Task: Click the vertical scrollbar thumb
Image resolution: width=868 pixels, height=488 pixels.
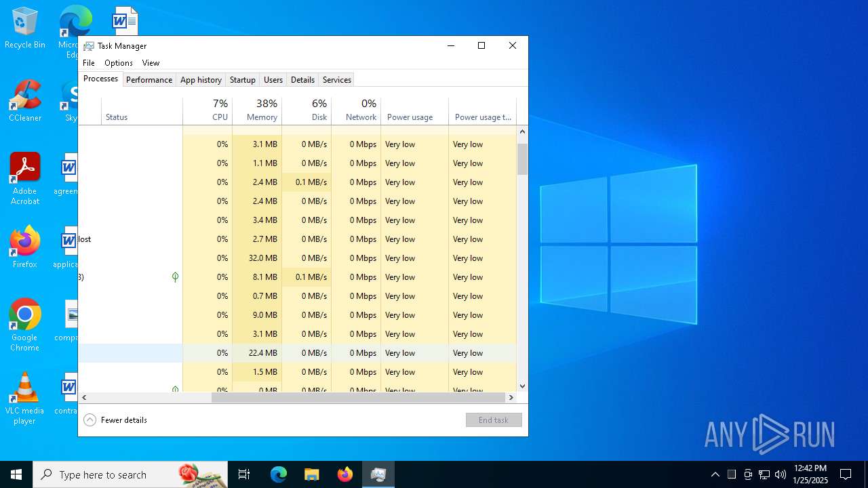Action: point(522,159)
